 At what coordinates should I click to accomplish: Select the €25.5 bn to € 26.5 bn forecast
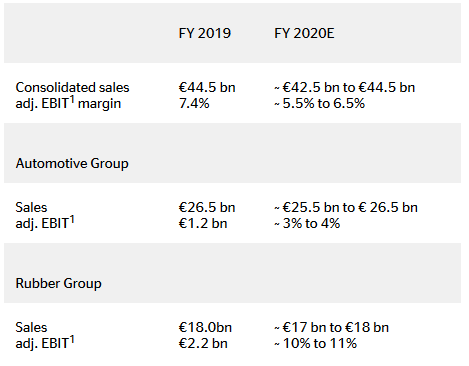[x=346, y=207]
